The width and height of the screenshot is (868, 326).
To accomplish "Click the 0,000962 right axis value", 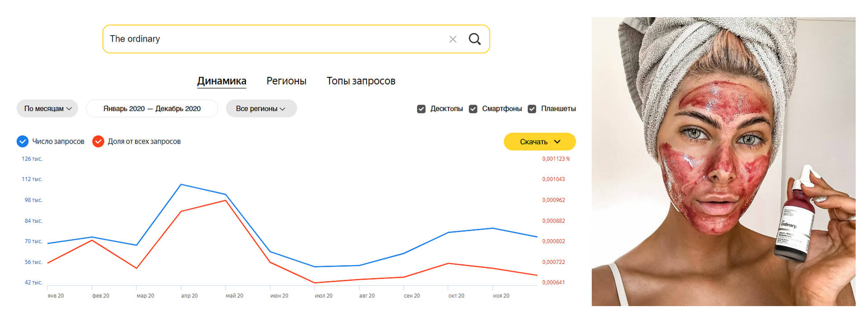I will [x=554, y=200].
